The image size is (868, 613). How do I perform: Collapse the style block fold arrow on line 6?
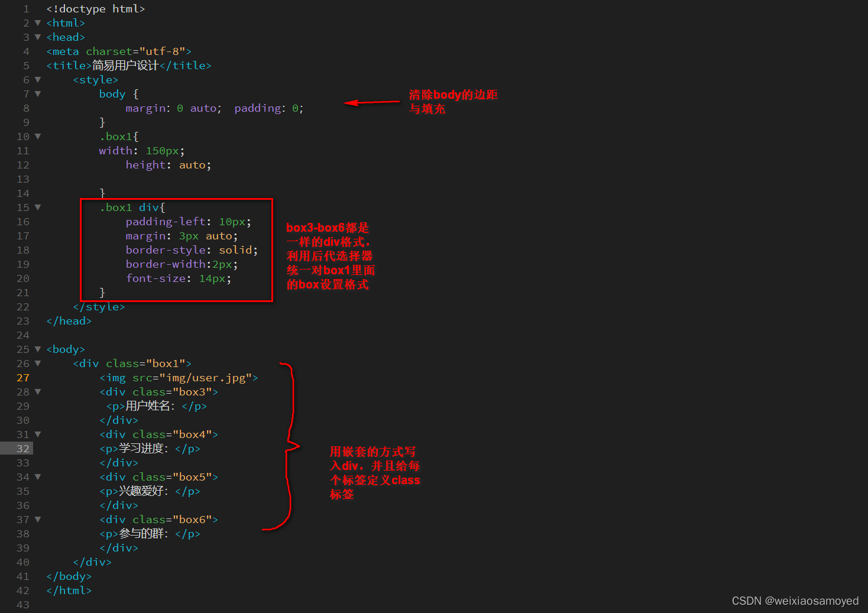38,80
